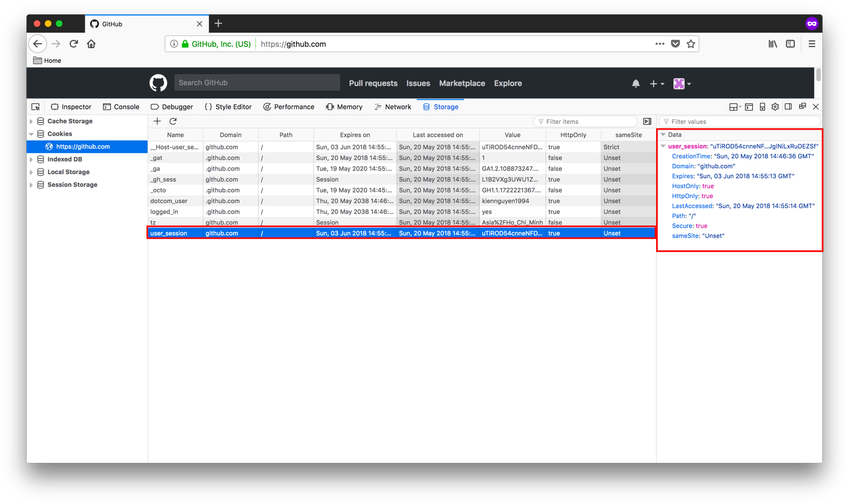849x504 pixels.
Task: Expand the Session Storage tree node
Action: click(31, 185)
